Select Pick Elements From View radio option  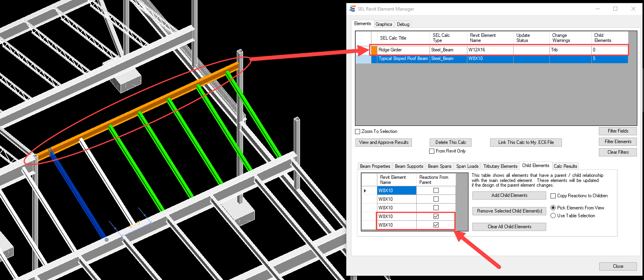553,208
